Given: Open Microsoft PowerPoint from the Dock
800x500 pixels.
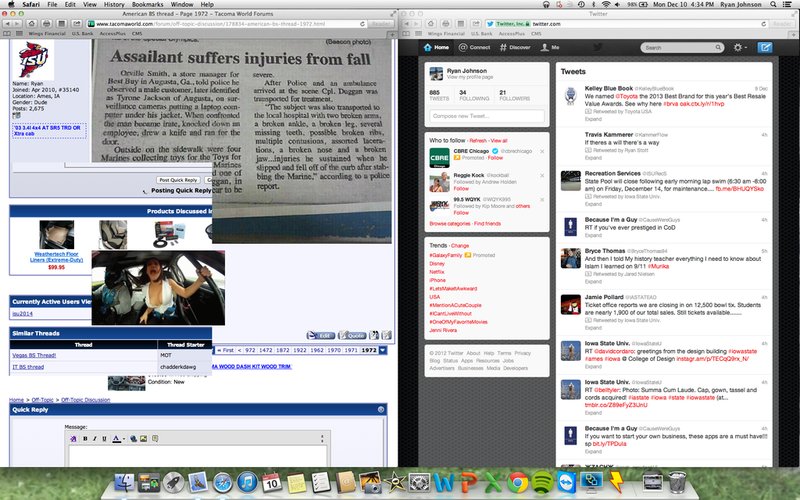Looking at the screenshot, I should [468, 482].
